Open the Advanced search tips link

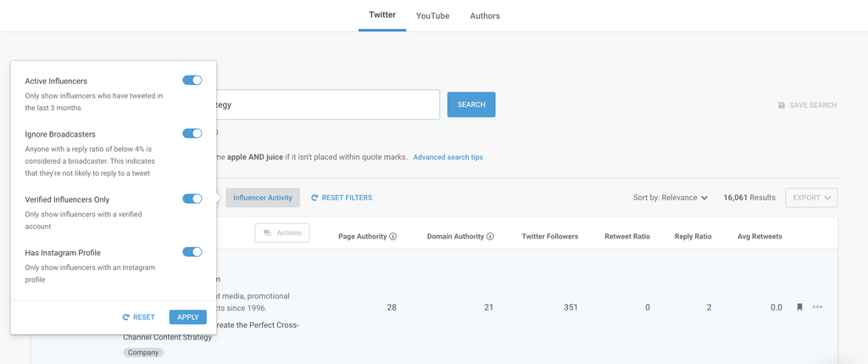448,157
